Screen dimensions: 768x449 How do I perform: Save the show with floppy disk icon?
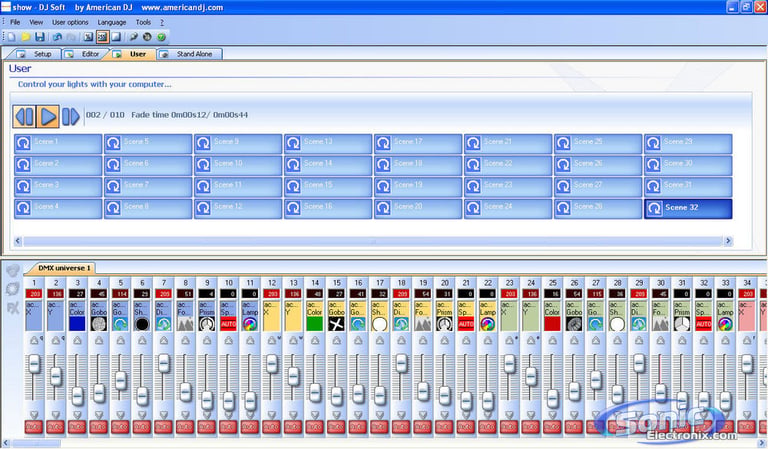coord(40,37)
